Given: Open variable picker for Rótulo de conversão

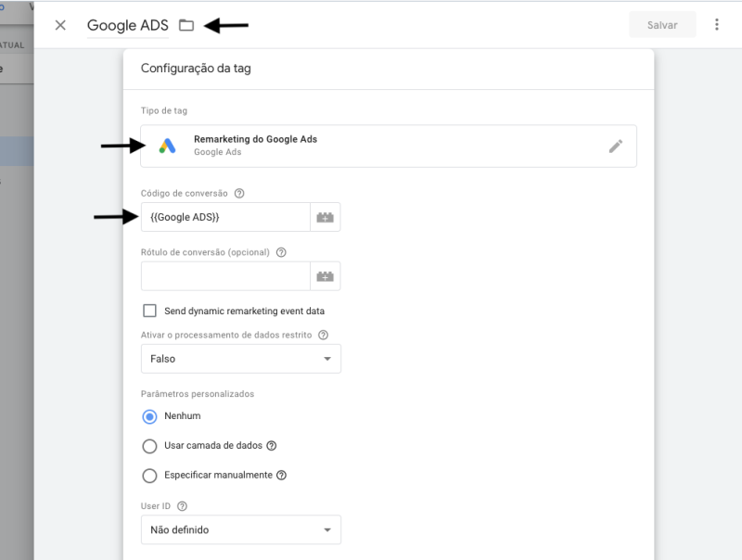Looking at the screenshot, I should pos(325,276).
